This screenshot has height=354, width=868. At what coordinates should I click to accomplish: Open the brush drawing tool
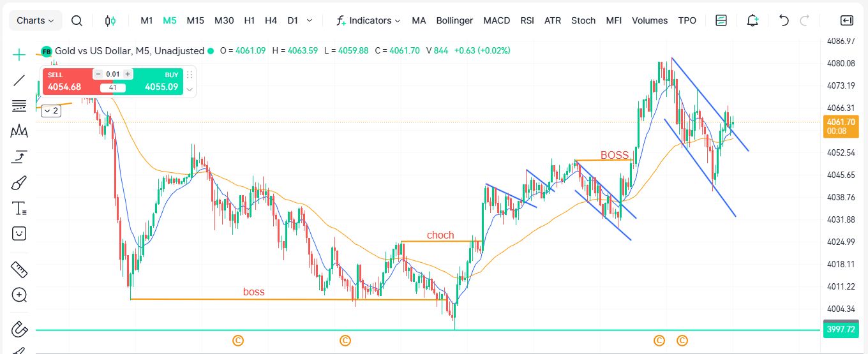19,183
